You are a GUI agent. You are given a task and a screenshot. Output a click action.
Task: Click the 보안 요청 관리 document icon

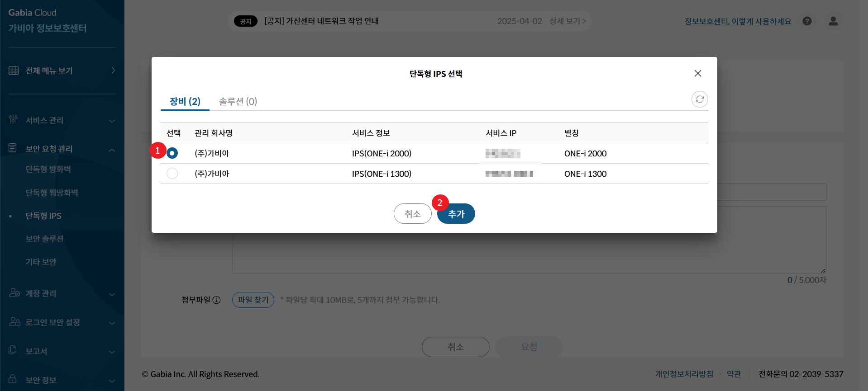[x=13, y=148]
